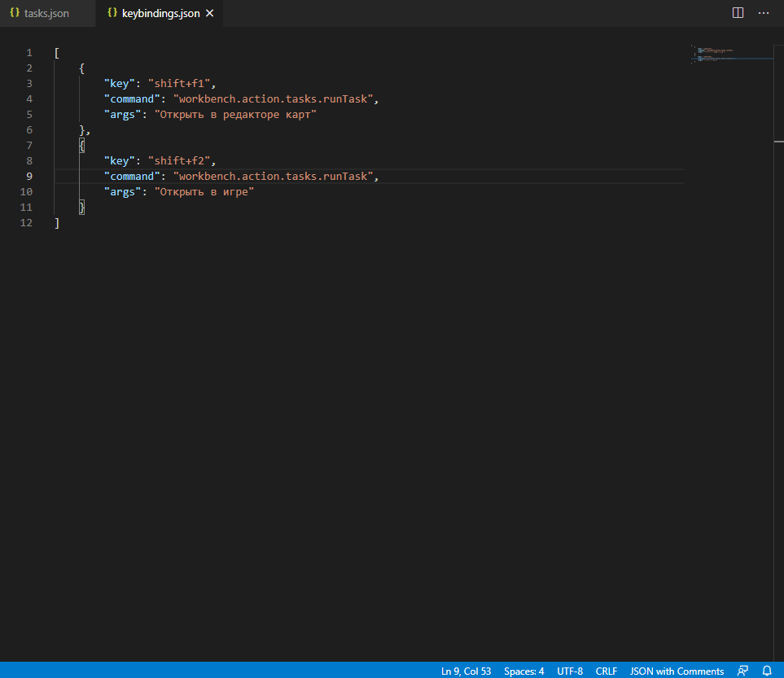Viewport: 784px width, 678px height.
Task: Open the More Actions ellipsis menu
Action: coord(764,13)
